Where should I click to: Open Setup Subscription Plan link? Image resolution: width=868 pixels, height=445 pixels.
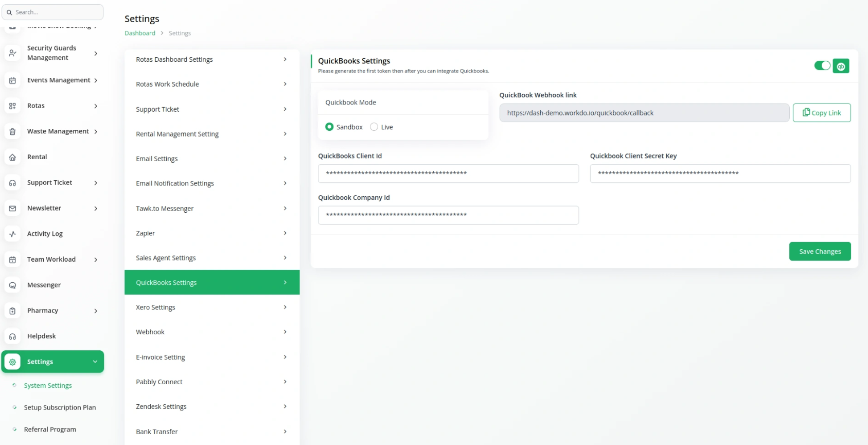[60, 407]
